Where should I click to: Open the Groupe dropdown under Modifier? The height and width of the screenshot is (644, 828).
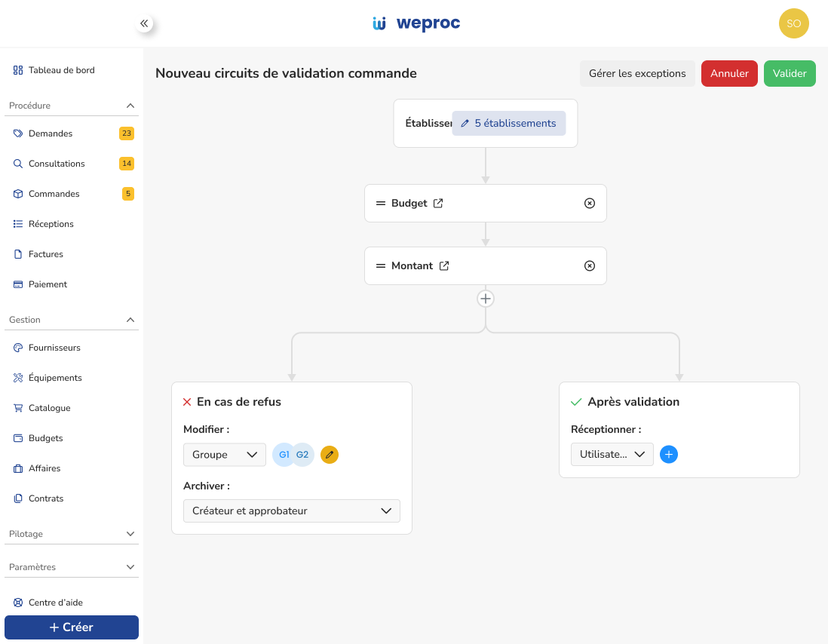[224, 455]
